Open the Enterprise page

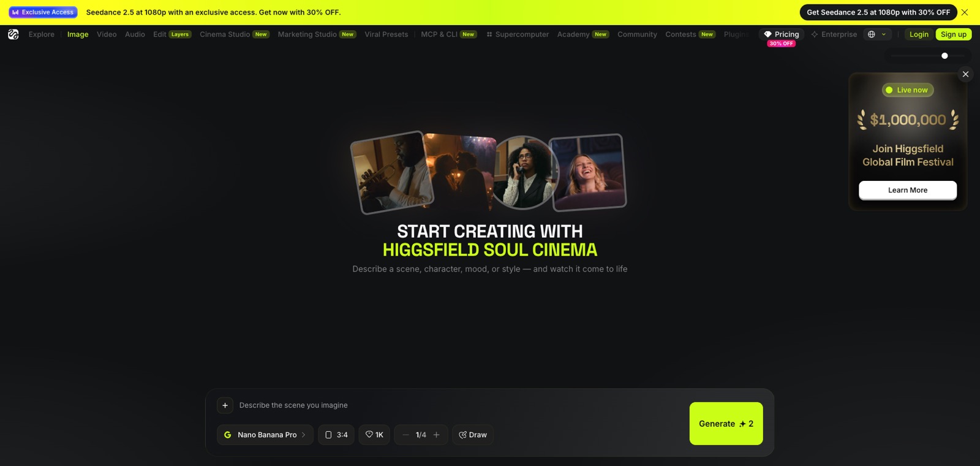click(x=834, y=34)
